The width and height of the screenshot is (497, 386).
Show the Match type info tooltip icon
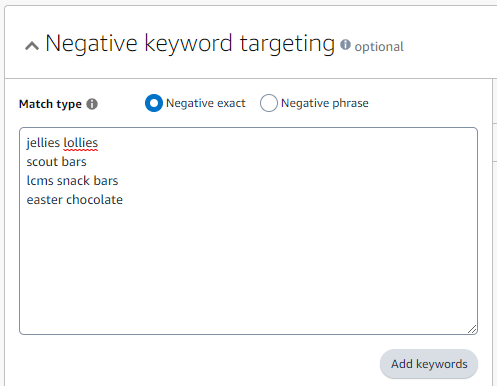pos(92,104)
